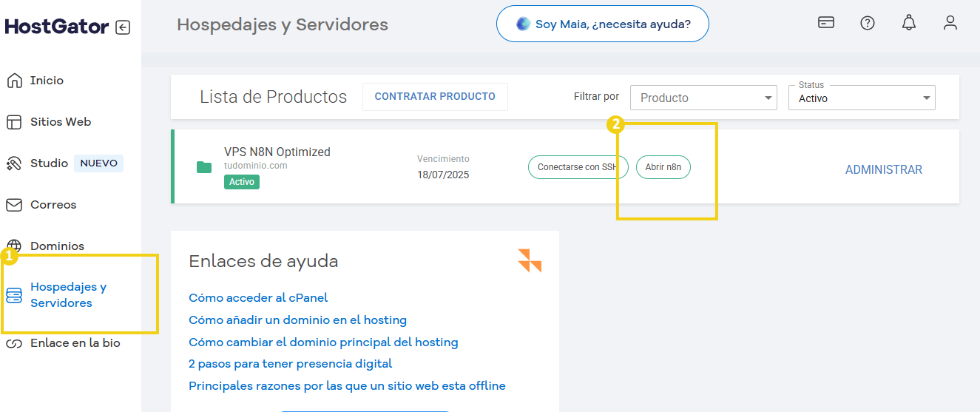Click the VPS N8N Optimized product name

pos(277,152)
